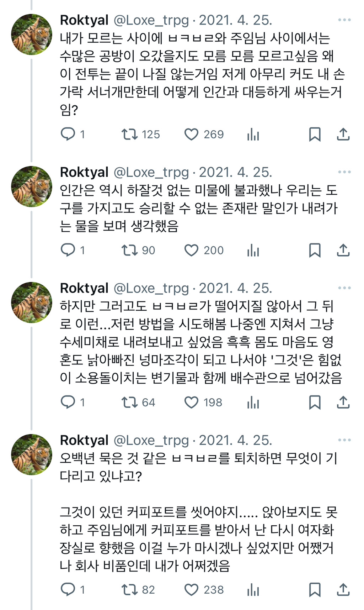Reply to the tweet with 198 likes
Screen dimensions: 364x610
point(68,402)
